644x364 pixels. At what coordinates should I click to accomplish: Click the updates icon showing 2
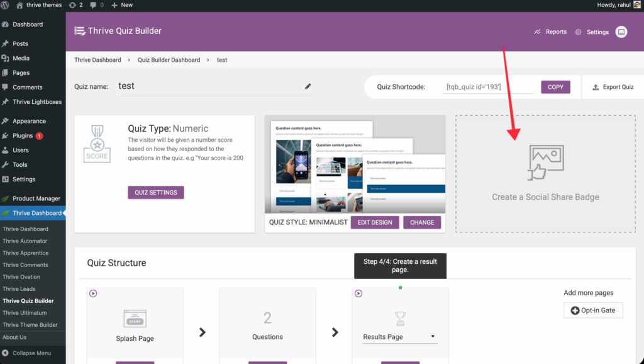(x=74, y=5)
